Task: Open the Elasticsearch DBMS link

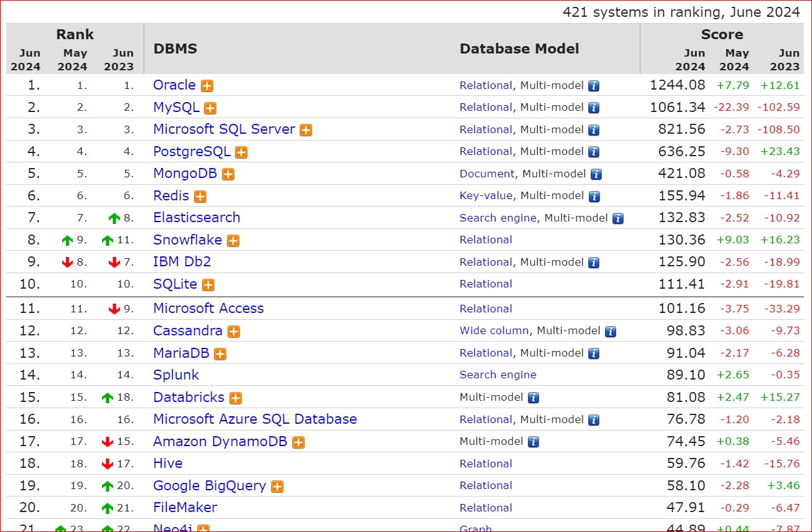Action: click(x=197, y=218)
